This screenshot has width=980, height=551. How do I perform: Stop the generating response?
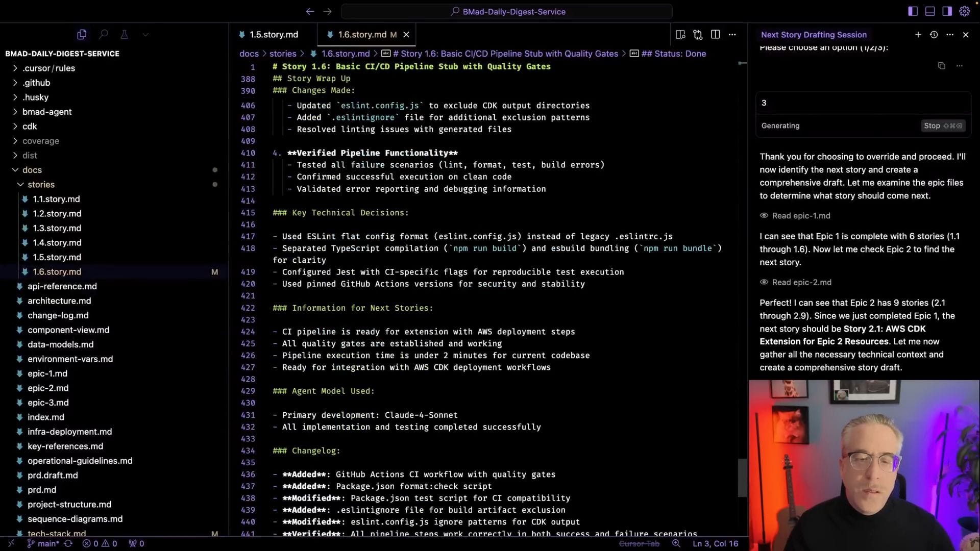(942, 126)
